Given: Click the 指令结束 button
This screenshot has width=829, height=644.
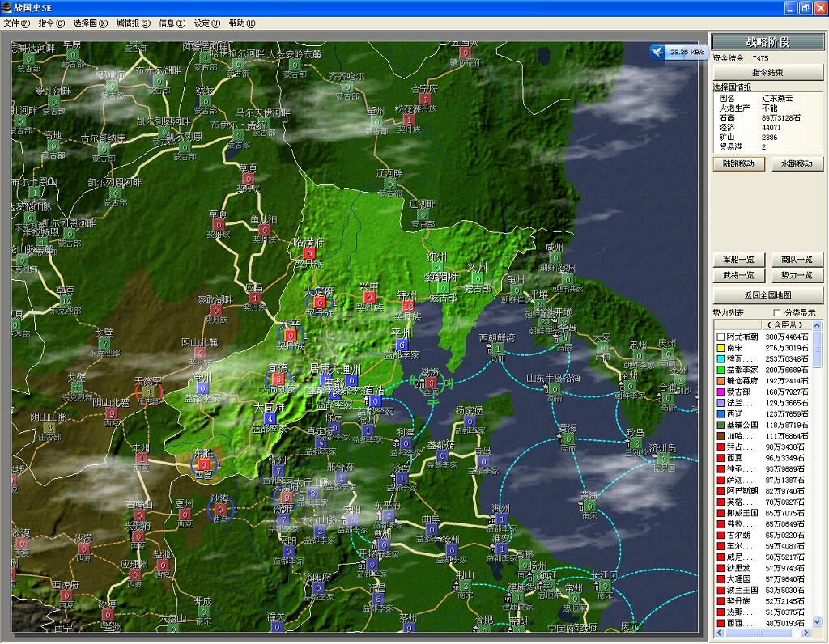Looking at the screenshot, I should (767, 73).
